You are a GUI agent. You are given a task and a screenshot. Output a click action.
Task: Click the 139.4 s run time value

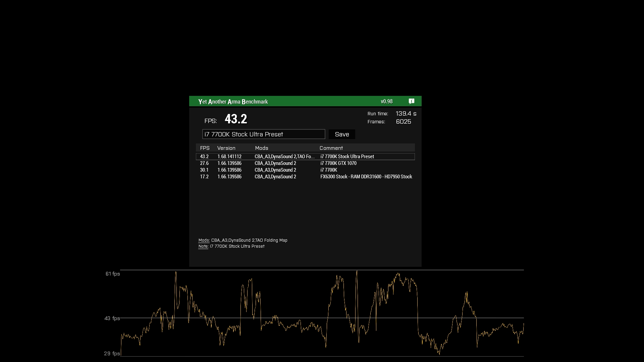[x=406, y=114]
